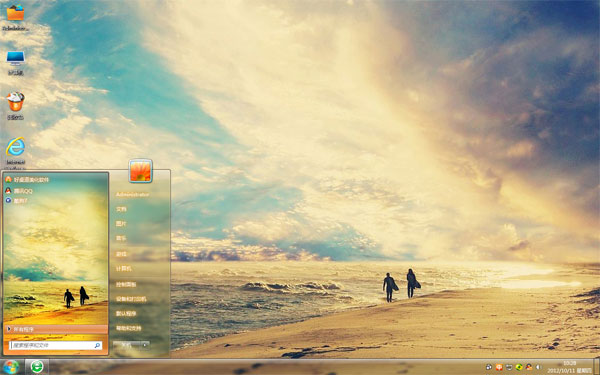The width and height of the screenshot is (600, 375).
Task: Click the Show Desktop strip on taskbar
Action: point(596,367)
